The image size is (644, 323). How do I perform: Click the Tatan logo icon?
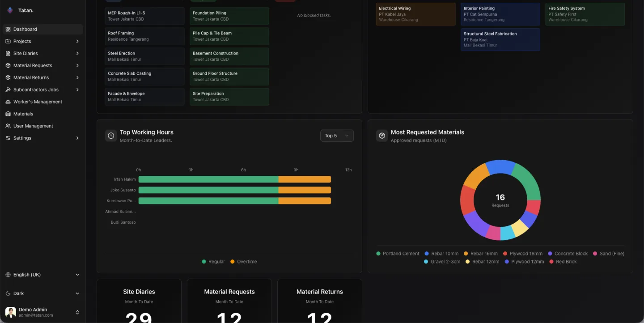point(10,10)
